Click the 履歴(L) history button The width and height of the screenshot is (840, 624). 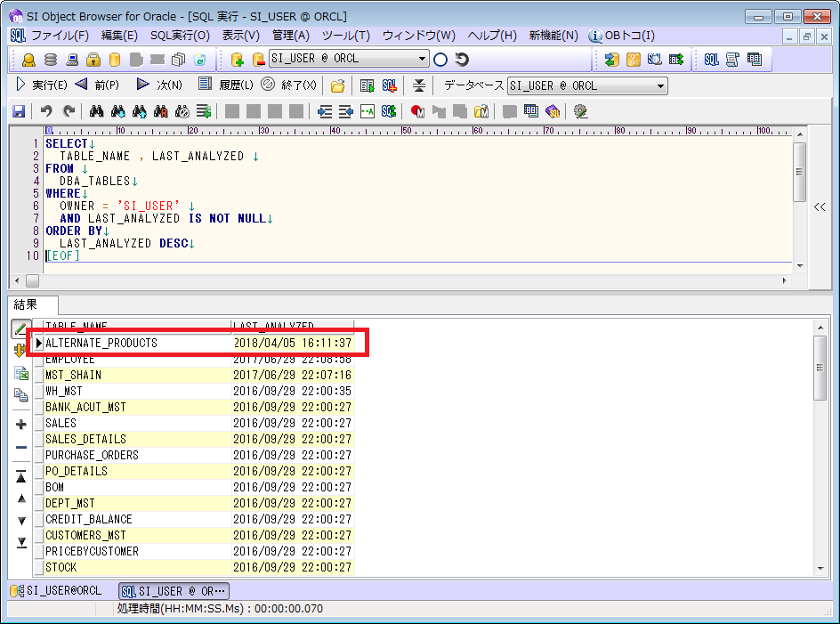(x=226, y=85)
